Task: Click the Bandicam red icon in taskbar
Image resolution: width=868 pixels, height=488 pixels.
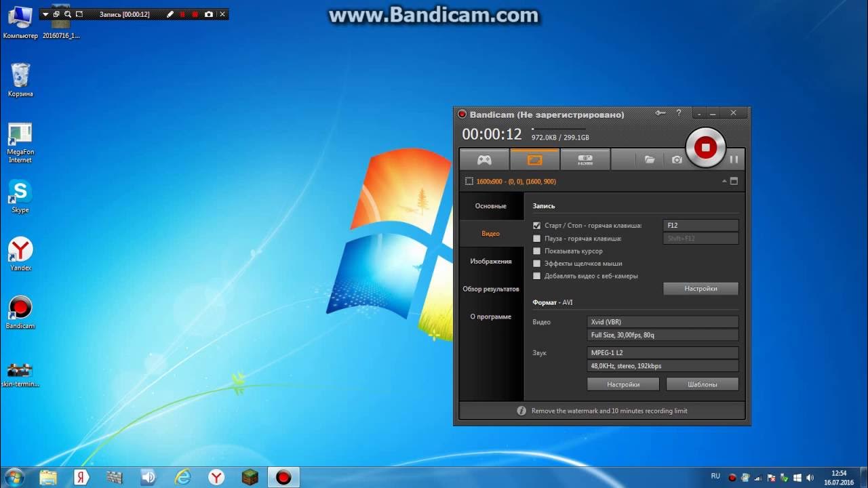Action: 283,477
